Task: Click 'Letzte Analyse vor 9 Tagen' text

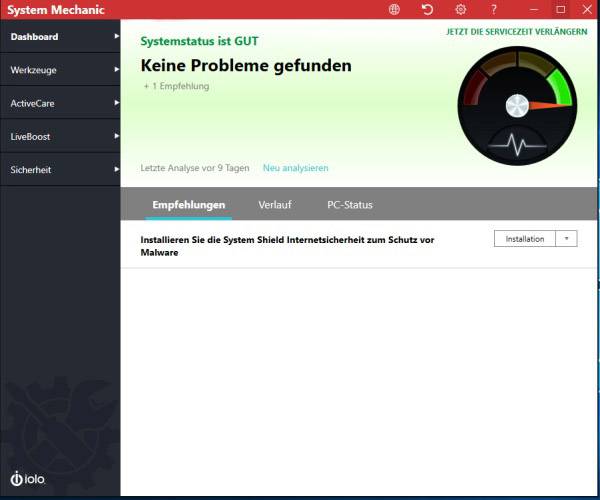Action: click(x=195, y=168)
